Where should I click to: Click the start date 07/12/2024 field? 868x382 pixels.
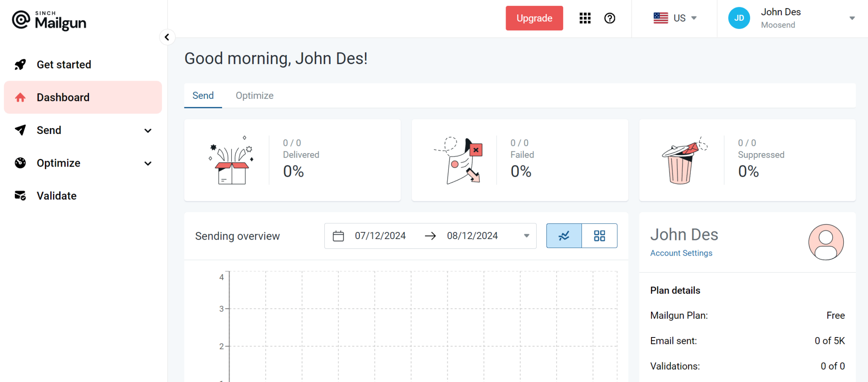[x=380, y=236]
